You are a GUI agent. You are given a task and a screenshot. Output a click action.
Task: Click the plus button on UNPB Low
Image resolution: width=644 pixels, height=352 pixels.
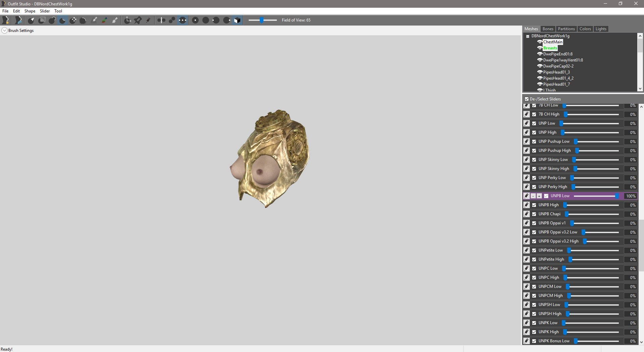tap(539, 196)
